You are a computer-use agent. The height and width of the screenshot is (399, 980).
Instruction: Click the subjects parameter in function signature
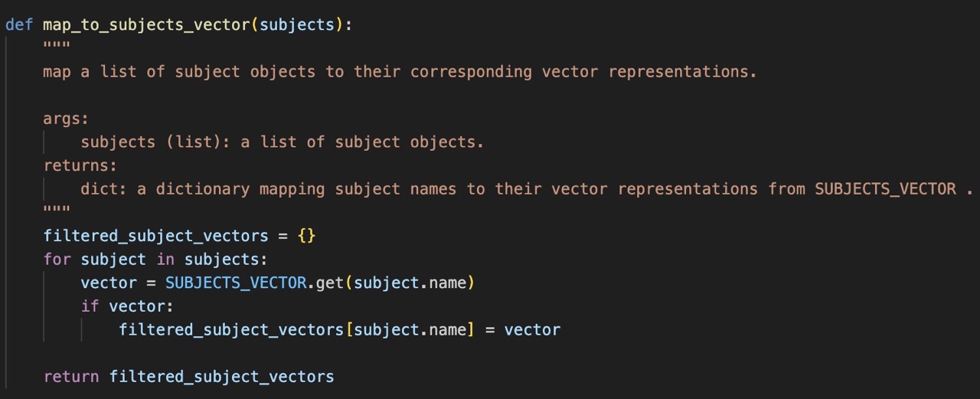pyautogui.click(x=297, y=25)
